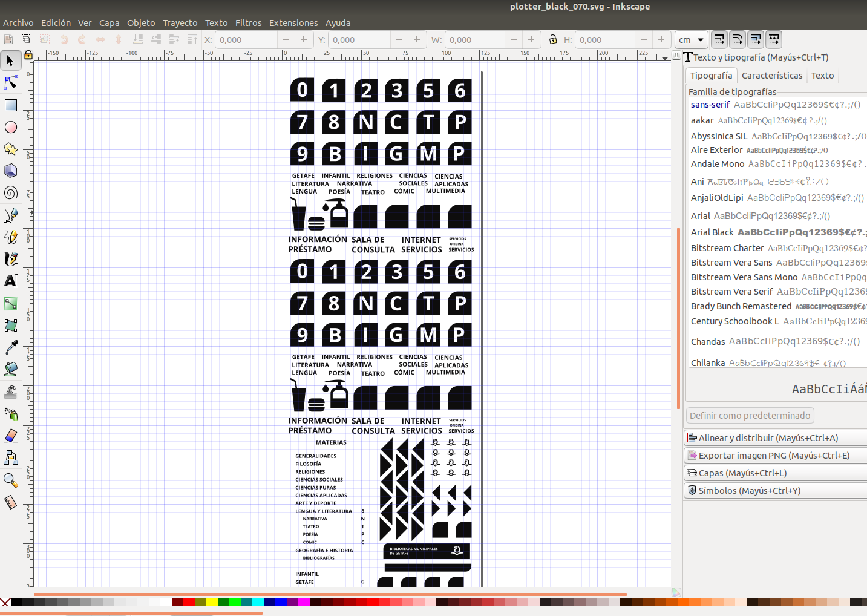
Task: Expand the Capas panel
Action: pos(775,473)
